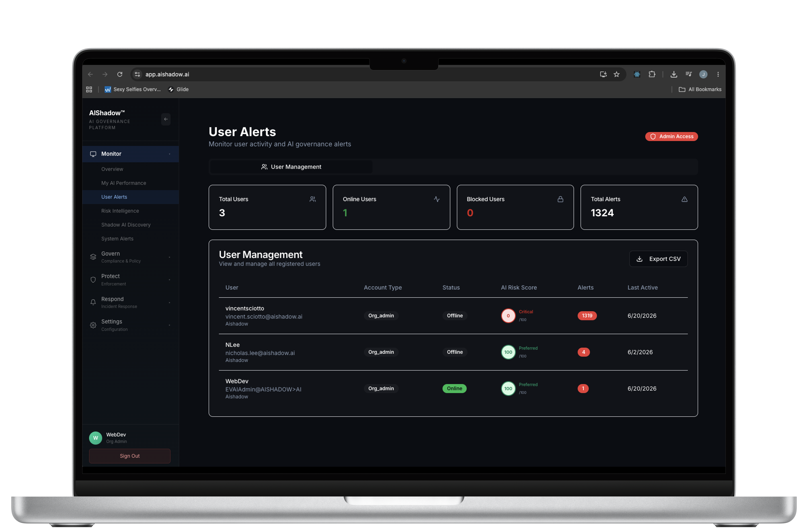Collapse the sidebar with the arrow button
The height and width of the screenshot is (532, 808).
click(166, 119)
